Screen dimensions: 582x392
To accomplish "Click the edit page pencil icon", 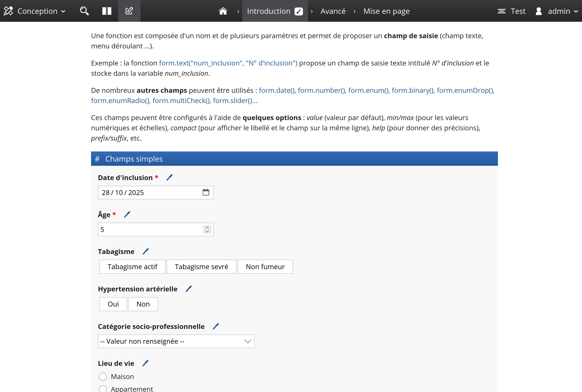I will [129, 11].
